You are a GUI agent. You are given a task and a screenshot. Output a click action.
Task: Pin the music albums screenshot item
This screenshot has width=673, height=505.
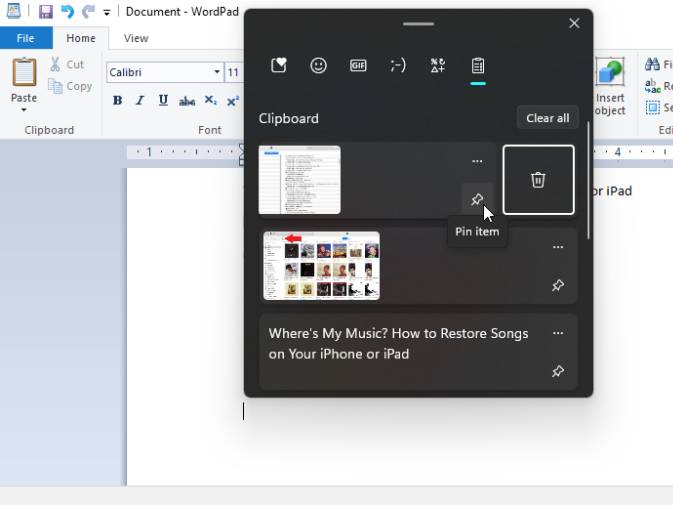(558, 286)
